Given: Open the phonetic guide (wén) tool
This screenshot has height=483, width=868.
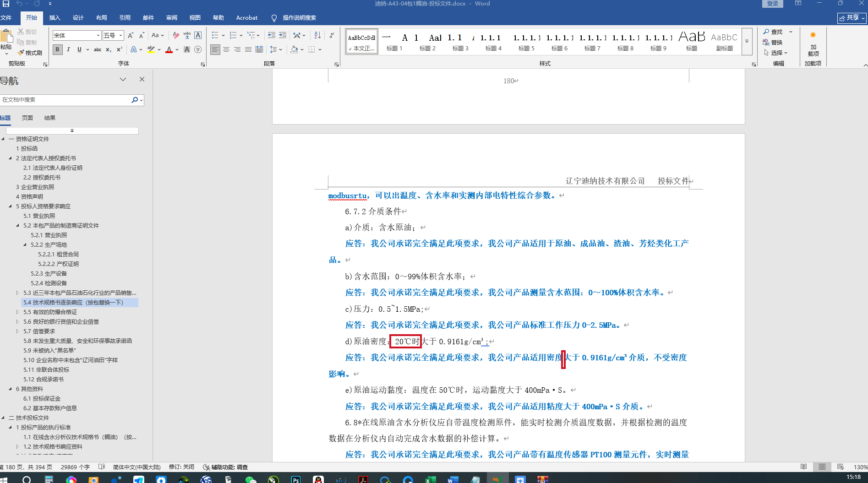Looking at the screenshot, I should point(187,35).
